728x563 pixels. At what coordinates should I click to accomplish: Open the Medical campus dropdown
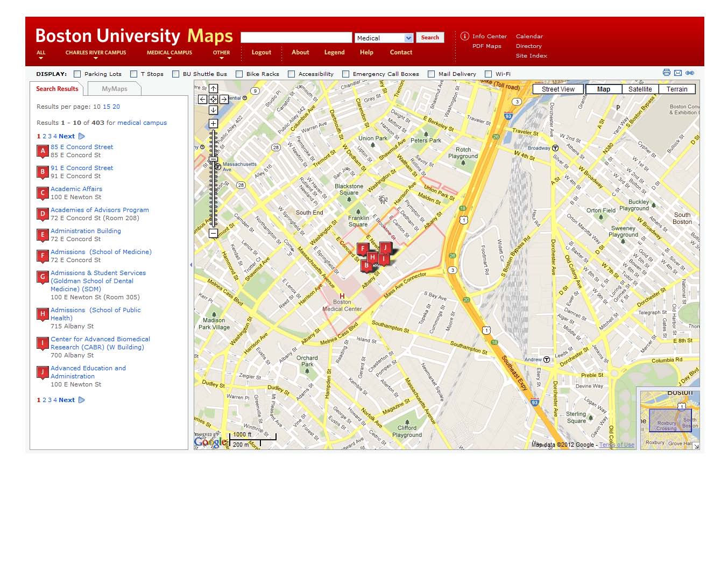point(384,38)
